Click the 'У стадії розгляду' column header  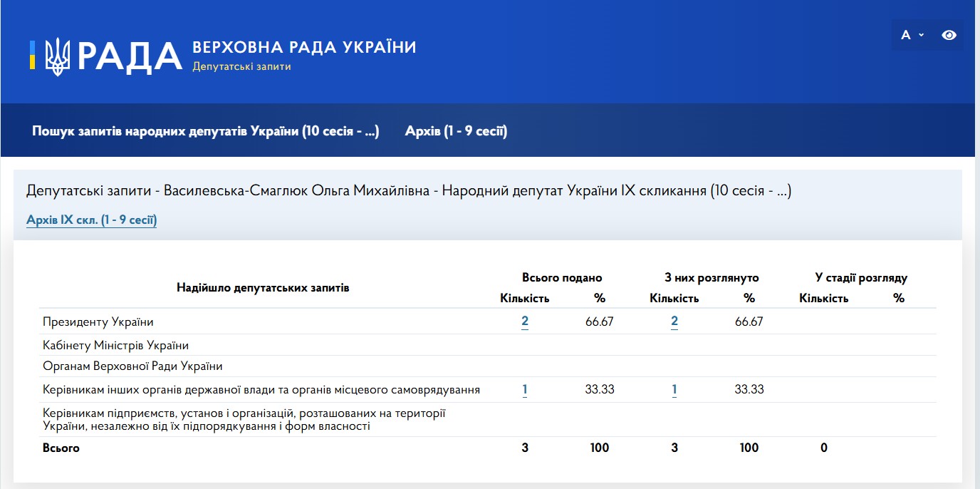861,278
